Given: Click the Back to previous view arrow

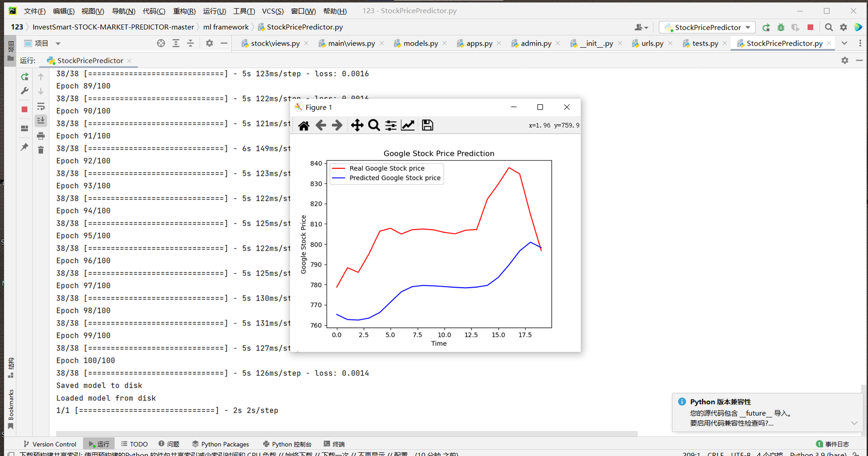Looking at the screenshot, I should click(x=321, y=125).
